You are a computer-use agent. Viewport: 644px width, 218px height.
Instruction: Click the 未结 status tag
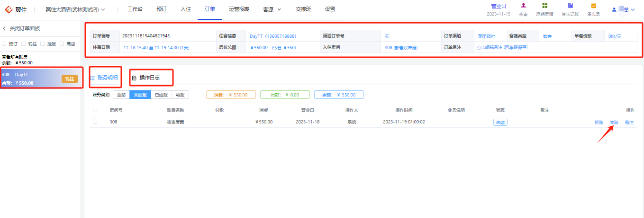coord(500,122)
